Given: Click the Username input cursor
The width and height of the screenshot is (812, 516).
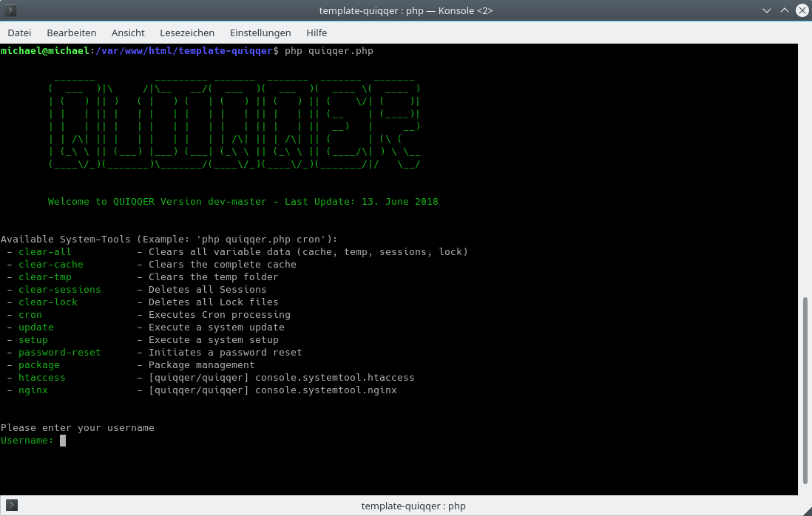Looking at the screenshot, I should (63, 441).
